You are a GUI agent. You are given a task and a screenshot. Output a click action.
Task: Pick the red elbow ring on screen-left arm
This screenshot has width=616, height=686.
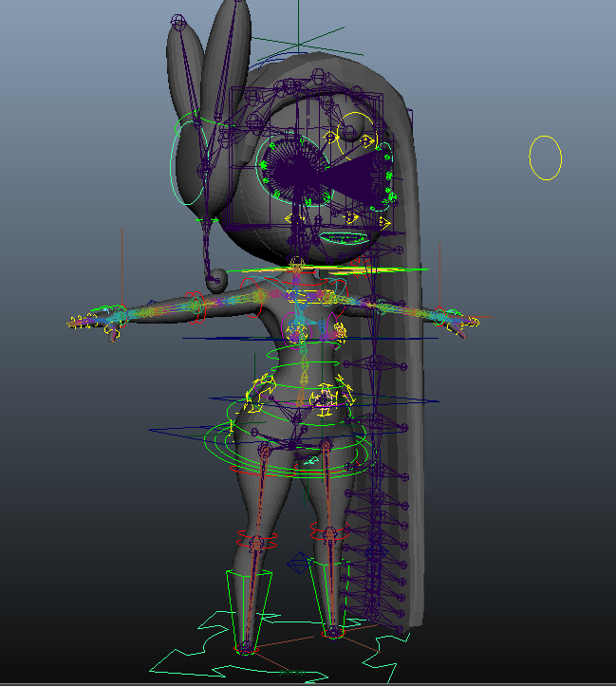pos(196,306)
